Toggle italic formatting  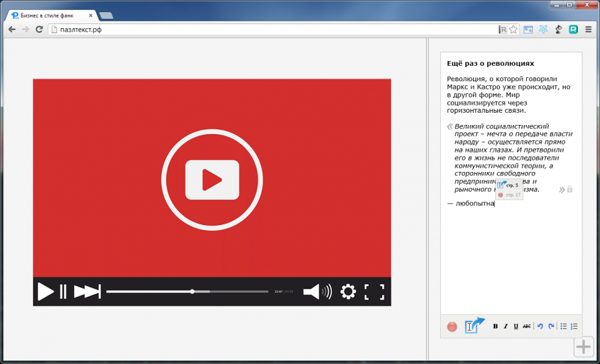[505, 326]
